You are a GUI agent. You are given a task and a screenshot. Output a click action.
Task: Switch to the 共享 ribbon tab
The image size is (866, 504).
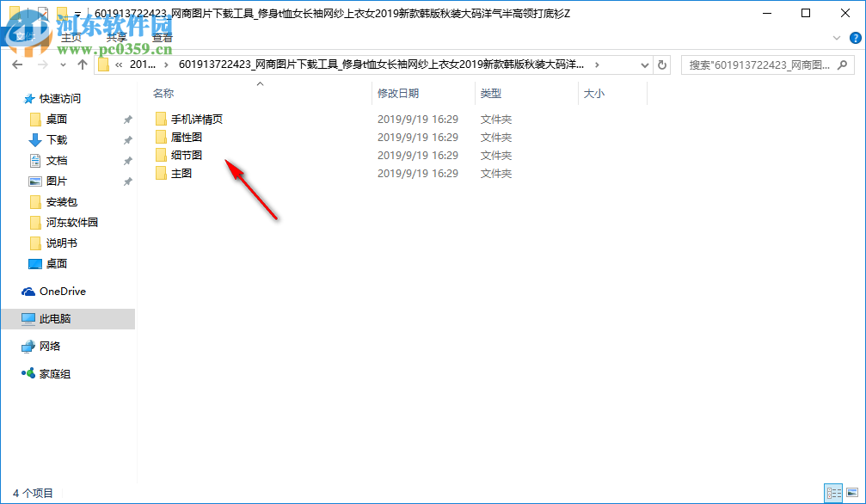click(117, 37)
